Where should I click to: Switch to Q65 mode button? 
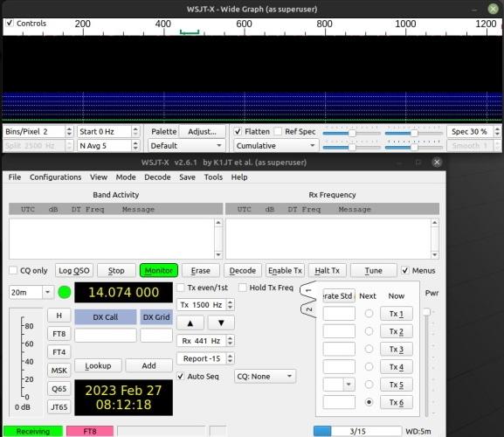[59, 389]
